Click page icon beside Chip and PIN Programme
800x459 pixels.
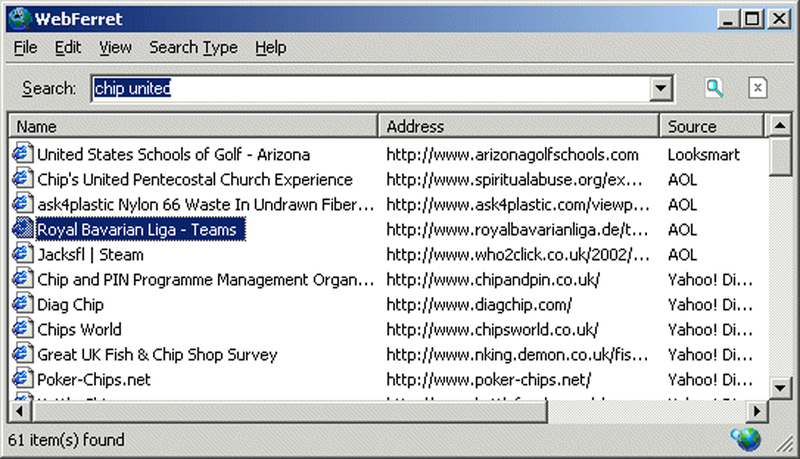pos(22,279)
